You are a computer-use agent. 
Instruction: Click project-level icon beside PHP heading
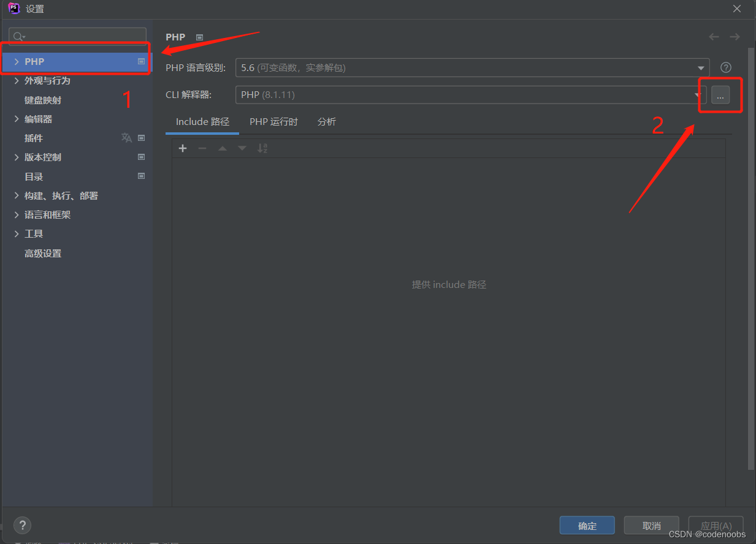click(x=199, y=37)
